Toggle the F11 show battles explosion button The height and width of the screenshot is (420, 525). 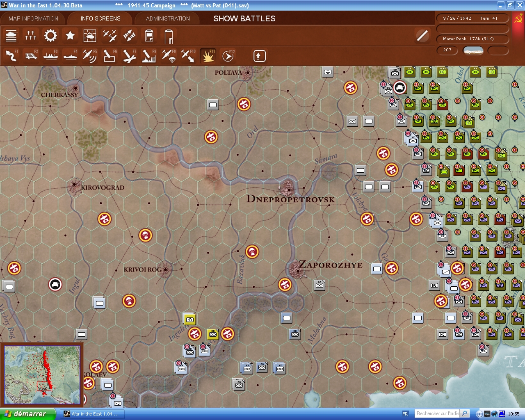pyautogui.click(x=208, y=56)
